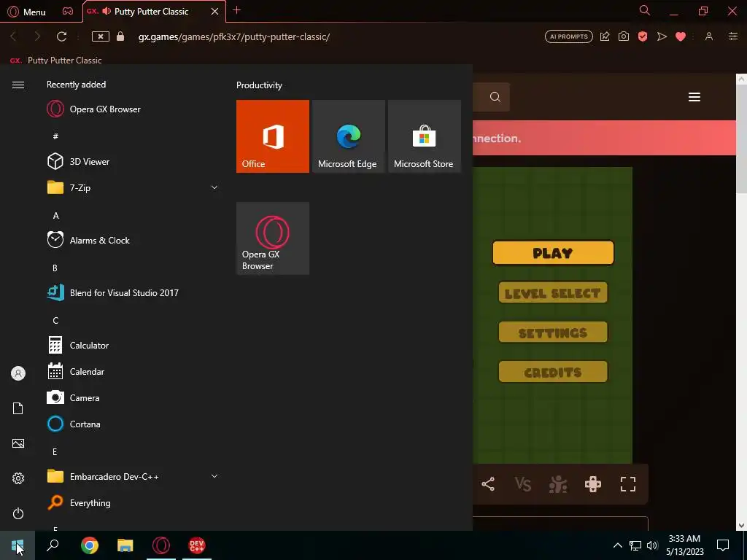Open user account icon in Start
747x560 pixels.
[18, 373]
